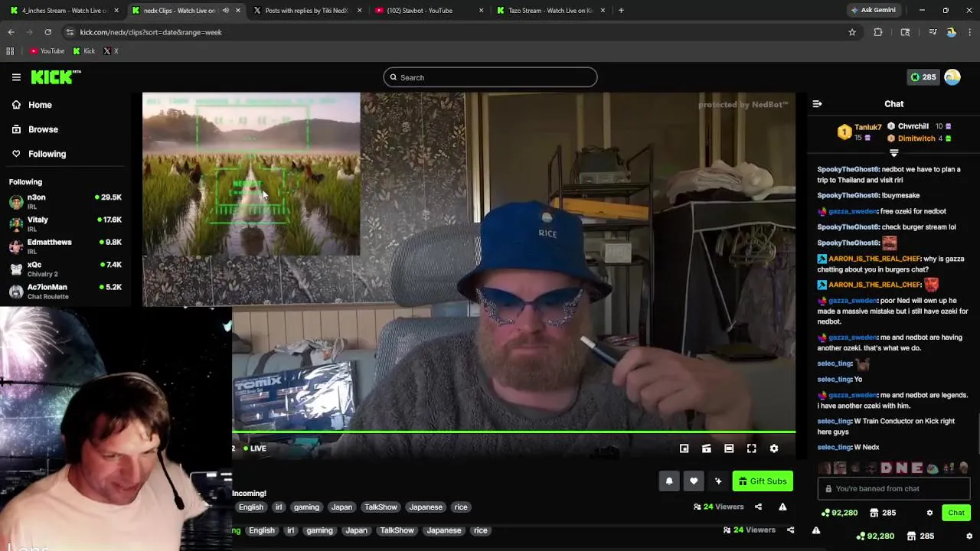Open the 285 points balance in header
980x551 pixels.
tap(923, 77)
